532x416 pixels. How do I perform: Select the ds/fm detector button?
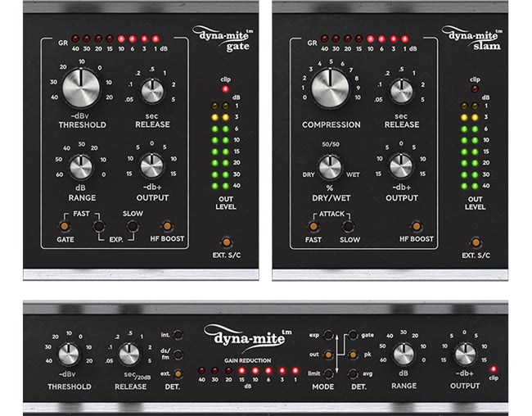pos(178,355)
